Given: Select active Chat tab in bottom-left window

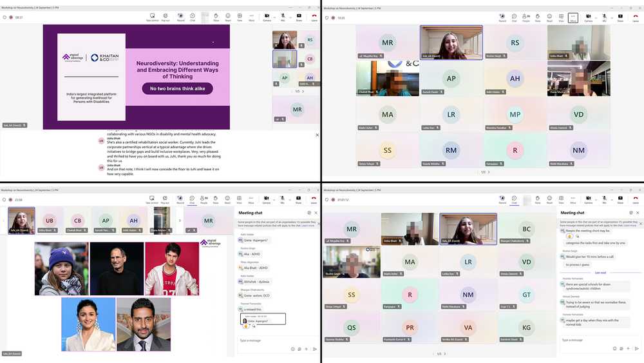Looking at the screenshot, I should [192, 200].
